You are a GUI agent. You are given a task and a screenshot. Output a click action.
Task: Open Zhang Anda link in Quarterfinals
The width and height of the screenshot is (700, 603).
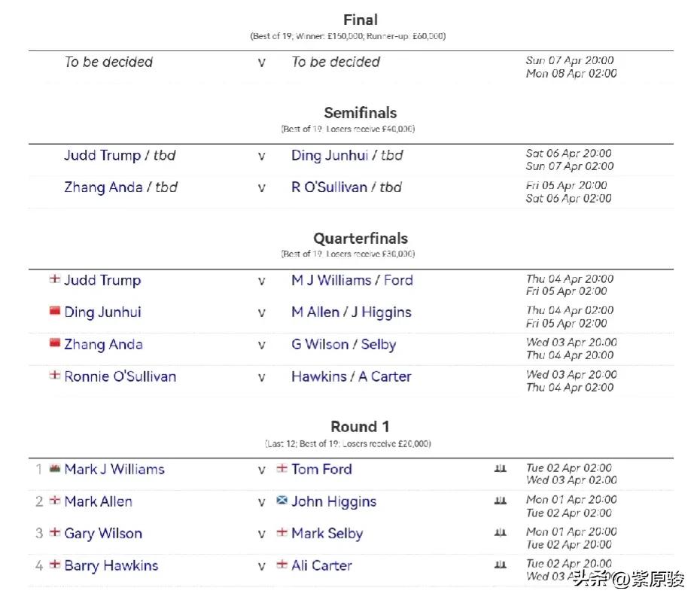(103, 345)
